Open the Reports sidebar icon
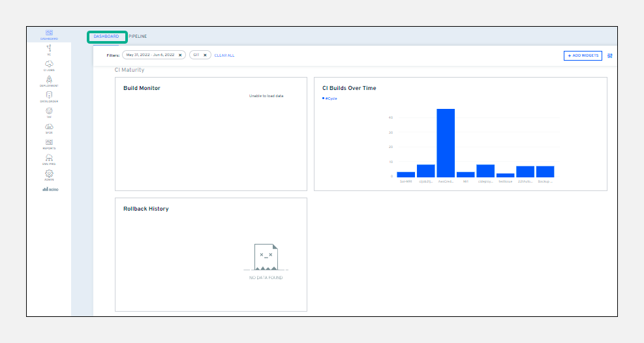Screen dimensions: 644x343 49,142
